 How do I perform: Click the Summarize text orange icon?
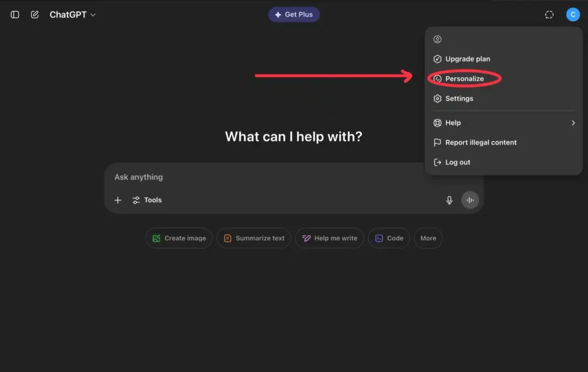click(227, 238)
